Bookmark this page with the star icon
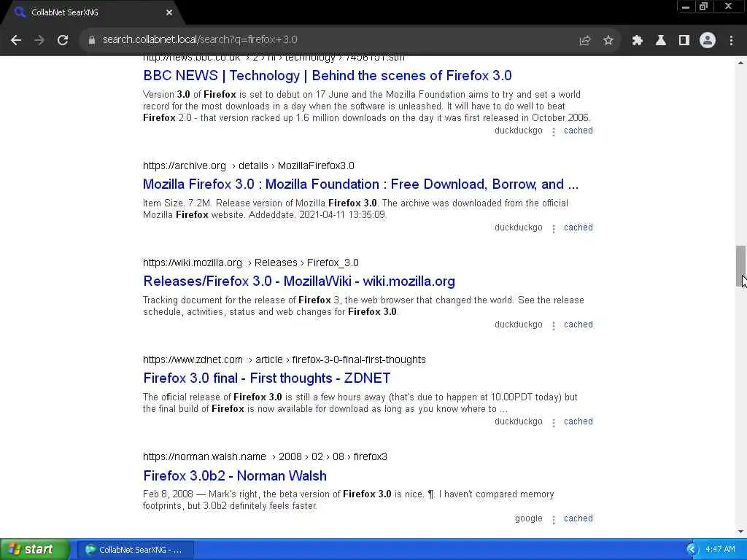The image size is (747, 560). [608, 41]
